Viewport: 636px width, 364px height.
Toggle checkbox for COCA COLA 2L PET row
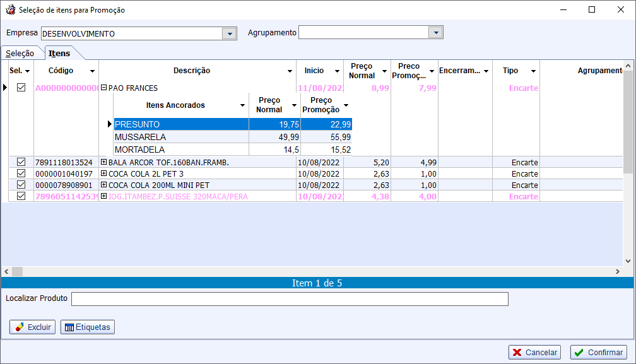point(21,173)
